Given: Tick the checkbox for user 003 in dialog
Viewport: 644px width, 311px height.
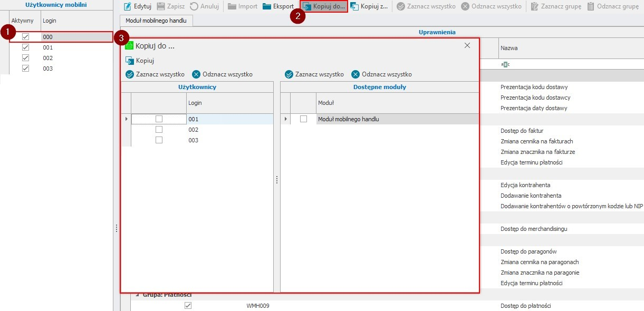Looking at the screenshot, I should [x=159, y=140].
